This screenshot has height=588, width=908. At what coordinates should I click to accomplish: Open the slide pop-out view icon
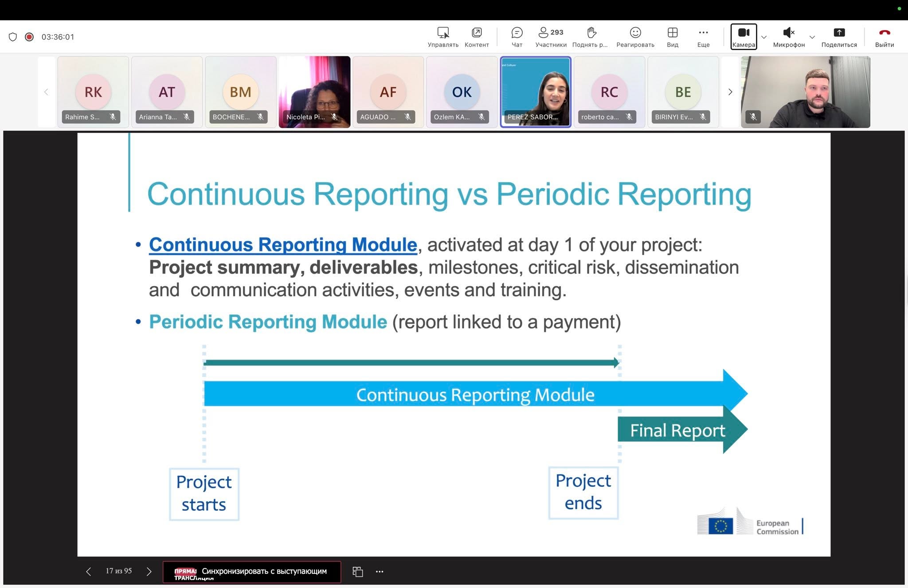click(358, 572)
